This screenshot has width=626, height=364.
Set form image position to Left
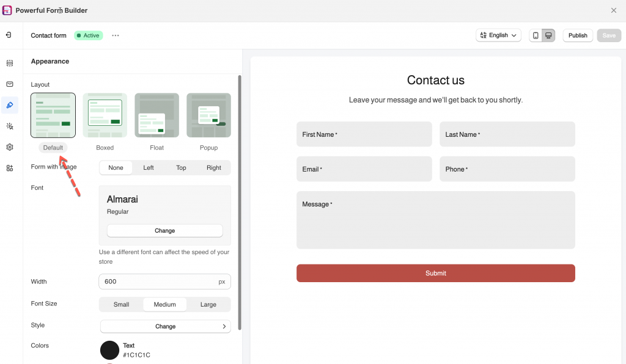point(149,168)
